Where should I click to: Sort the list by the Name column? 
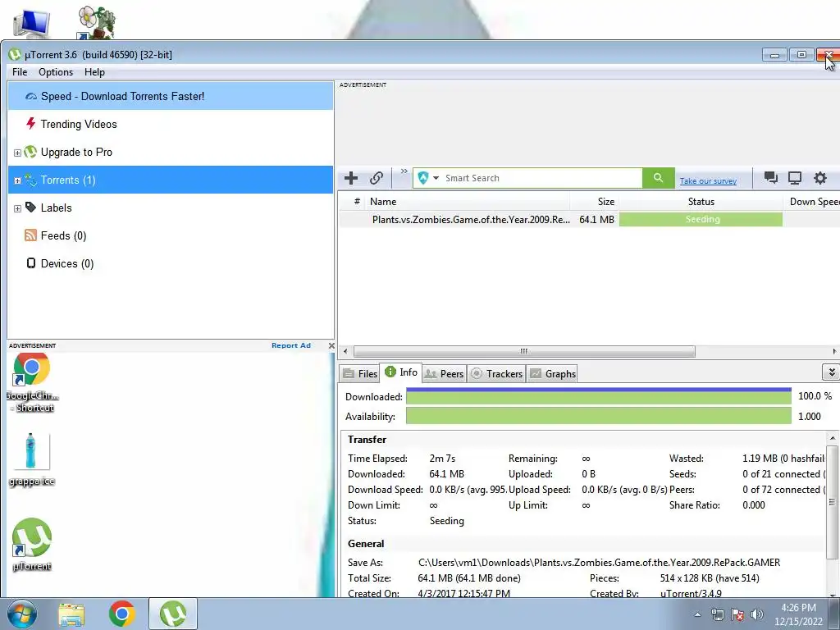pyautogui.click(x=468, y=202)
